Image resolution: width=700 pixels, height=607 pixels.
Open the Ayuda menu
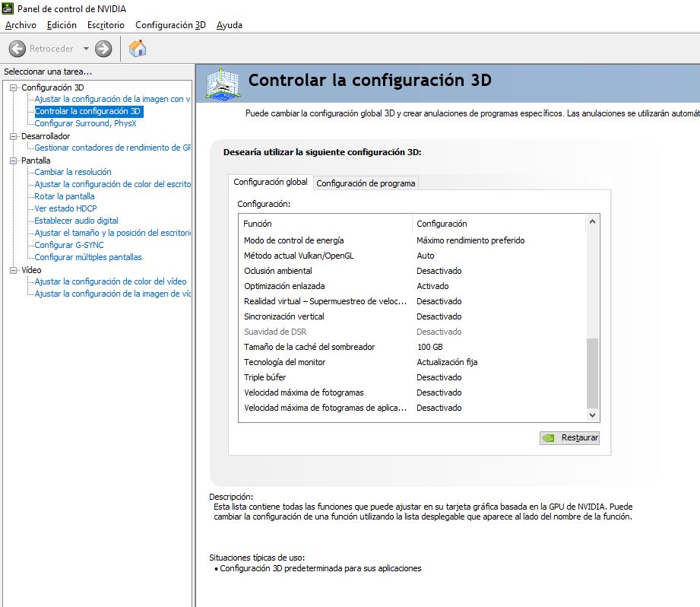point(230,25)
